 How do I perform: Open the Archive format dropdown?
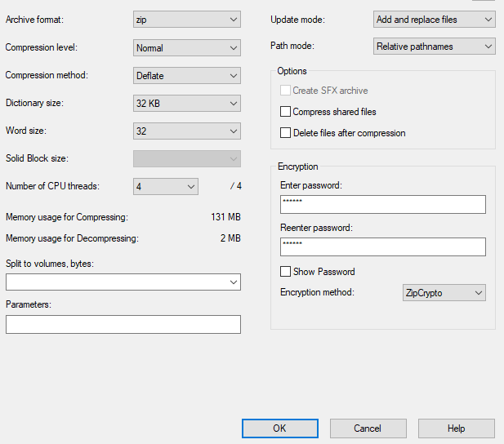pyautogui.click(x=187, y=20)
